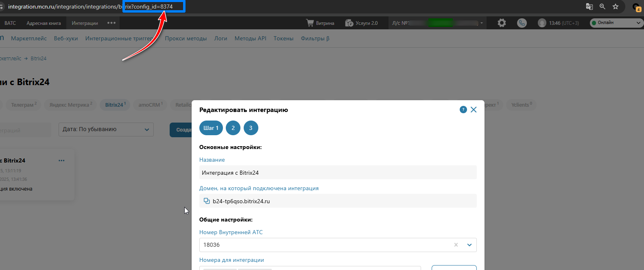This screenshot has width=644, height=270.
Task: Open the Прокси методы section
Action: [186, 38]
